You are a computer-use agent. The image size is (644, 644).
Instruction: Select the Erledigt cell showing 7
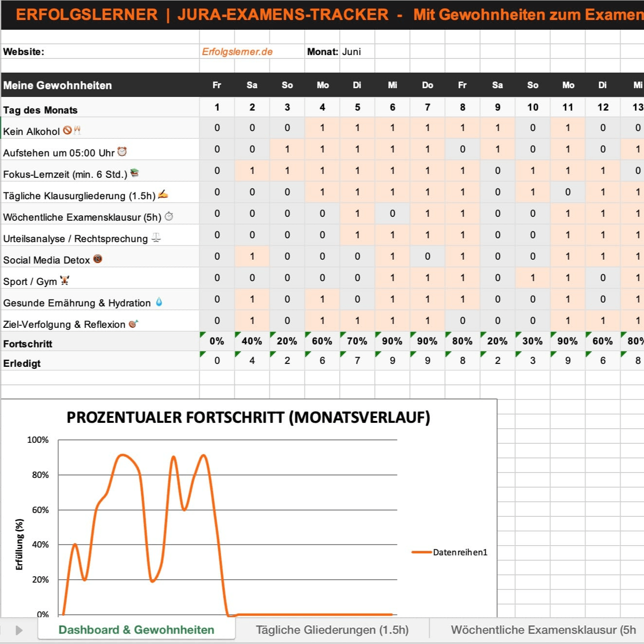coord(358,360)
